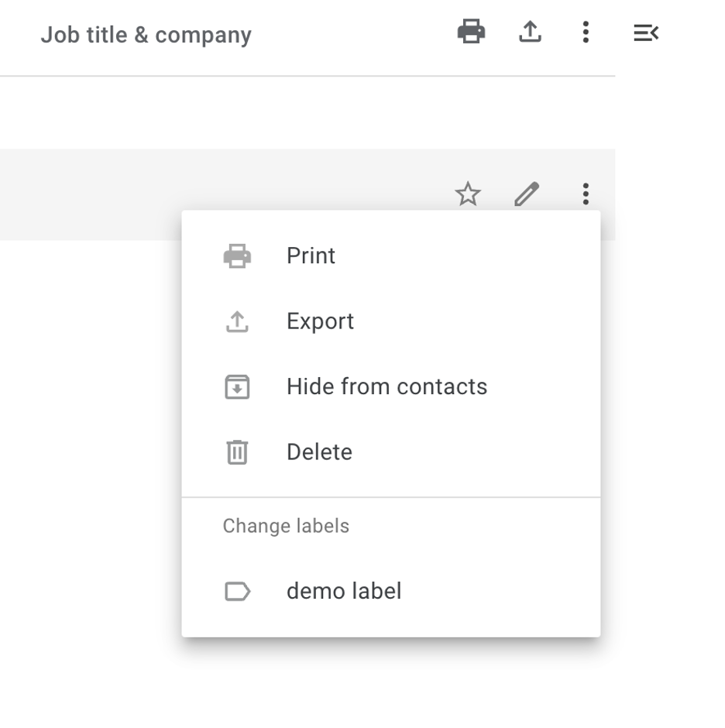Toggle the demo label on this contact

point(345,591)
